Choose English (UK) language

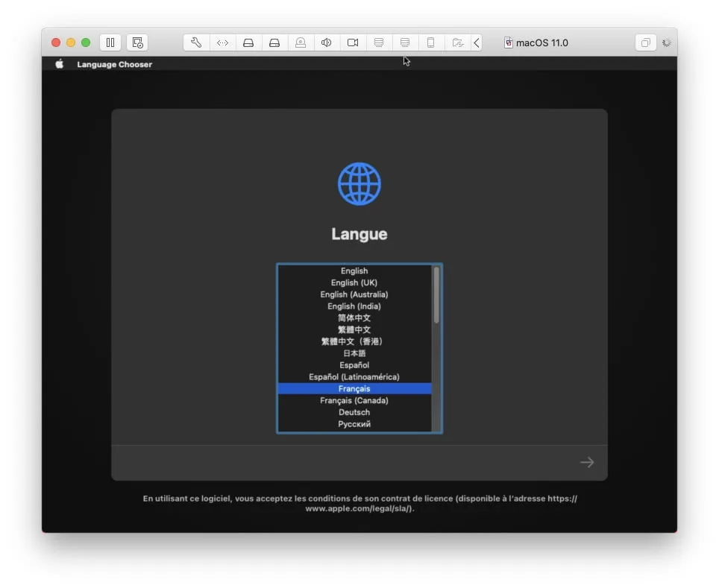(354, 283)
